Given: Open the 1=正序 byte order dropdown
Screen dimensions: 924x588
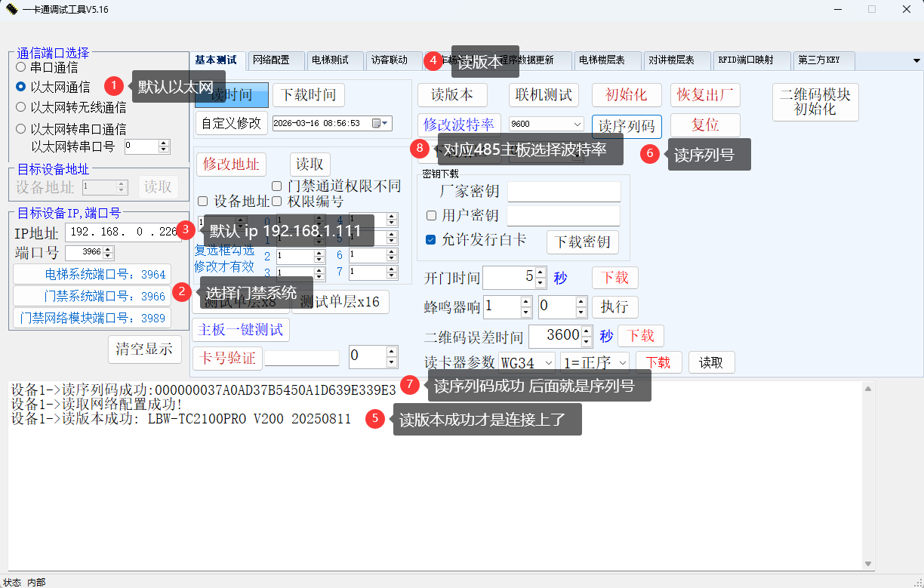Looking at the screenshot, I should (x=622, y=362).
